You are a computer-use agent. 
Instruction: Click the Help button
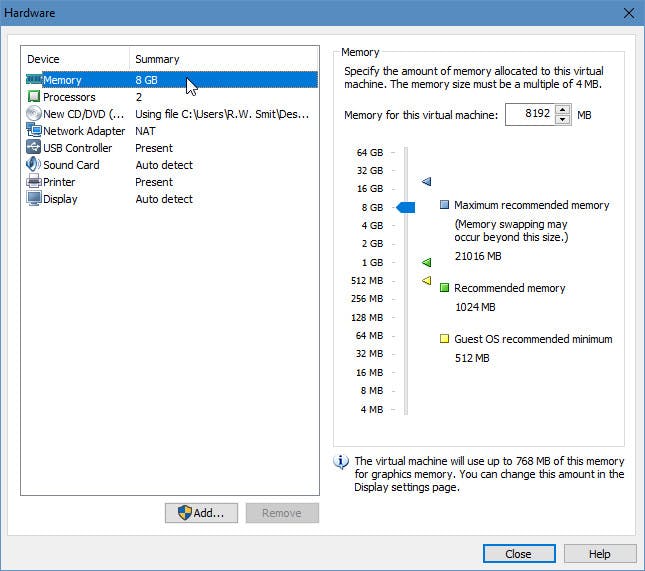600,554
